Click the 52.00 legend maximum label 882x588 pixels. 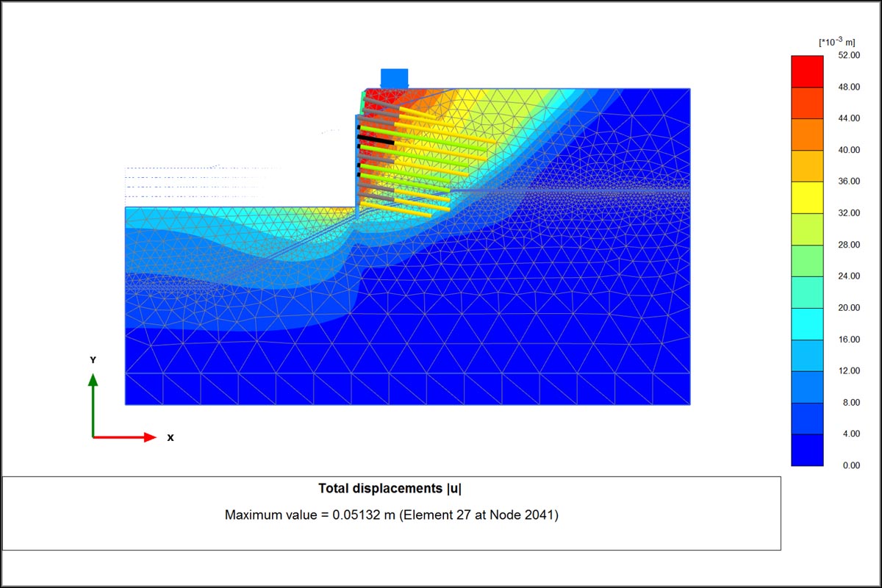click(849, 56)
